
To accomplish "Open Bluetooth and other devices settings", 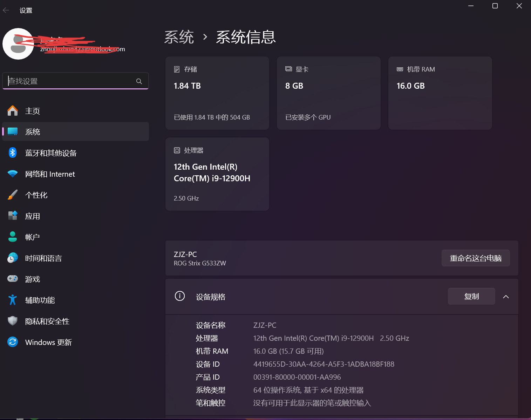I will coord(50,153).
